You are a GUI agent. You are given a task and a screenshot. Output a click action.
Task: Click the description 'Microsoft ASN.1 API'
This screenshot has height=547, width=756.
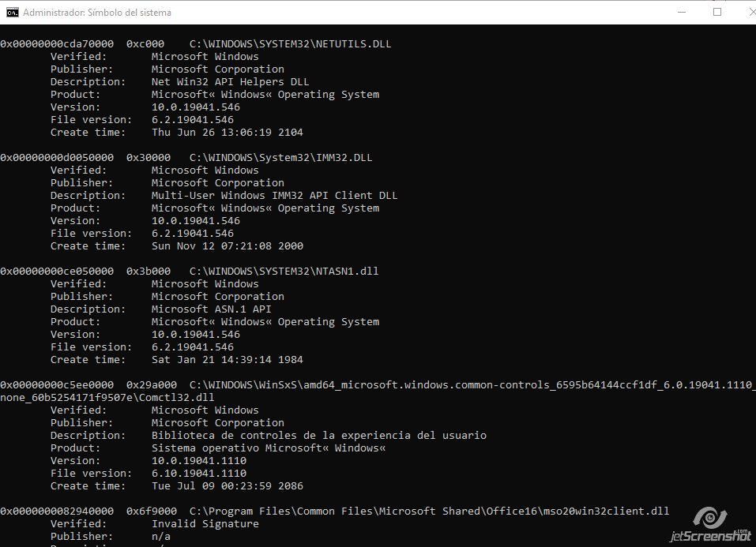(211, 309)
